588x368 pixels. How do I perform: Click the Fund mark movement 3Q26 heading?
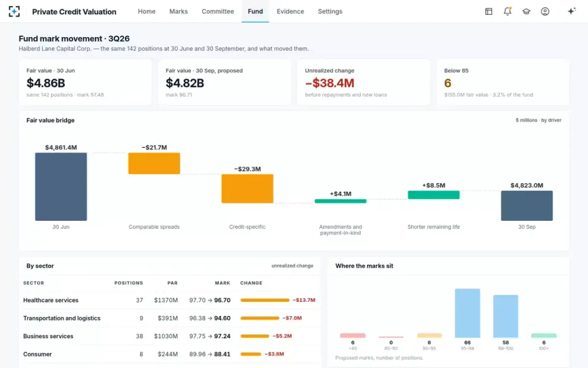click(x=74, y=38)
